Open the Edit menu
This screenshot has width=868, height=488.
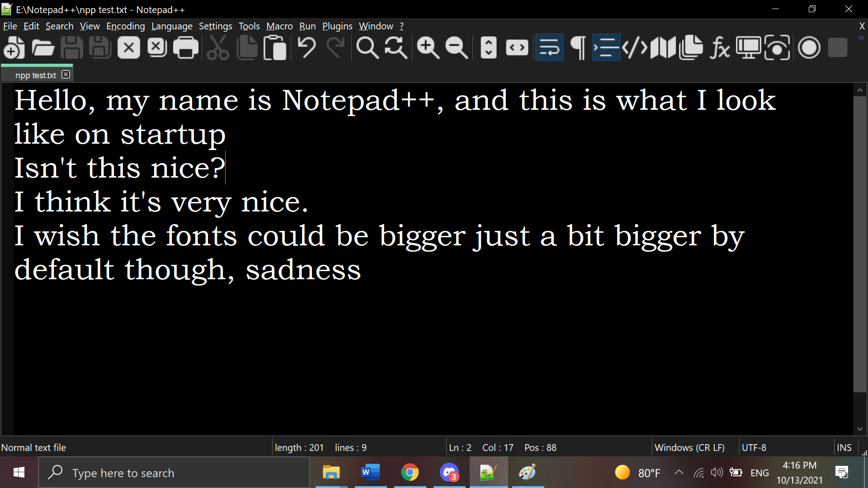click(31, 26)
